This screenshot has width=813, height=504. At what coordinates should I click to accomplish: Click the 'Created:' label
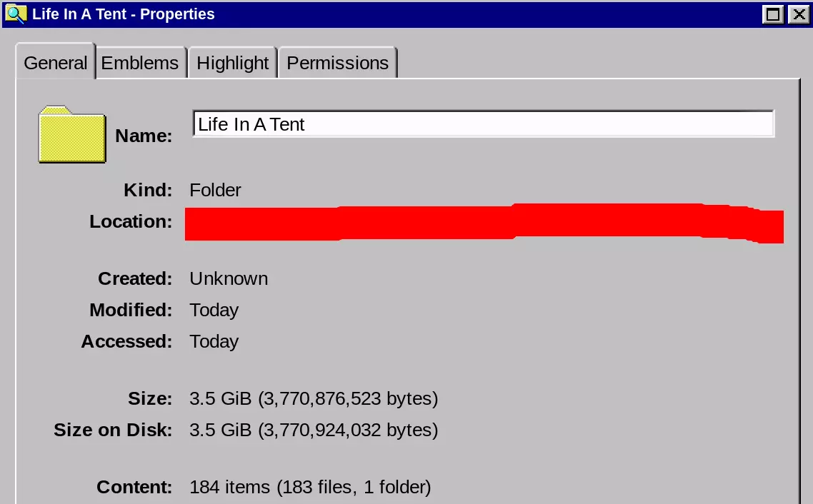pos(135,278)
